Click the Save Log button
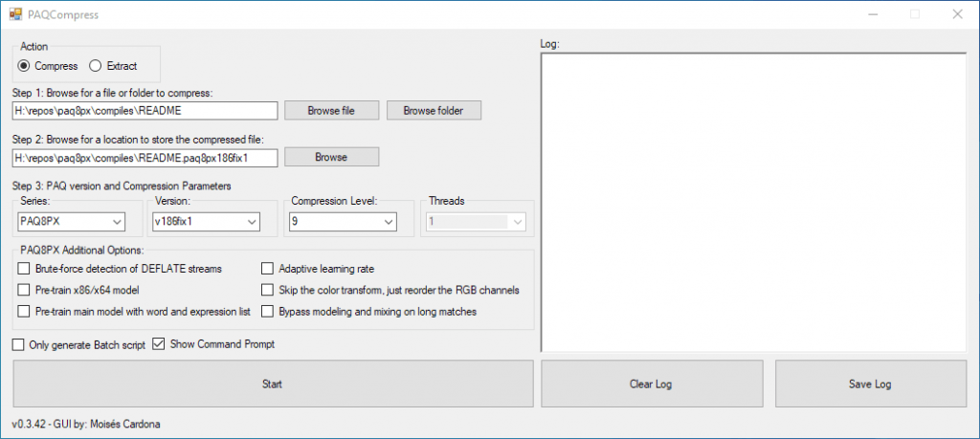 [x=870, y=384]
